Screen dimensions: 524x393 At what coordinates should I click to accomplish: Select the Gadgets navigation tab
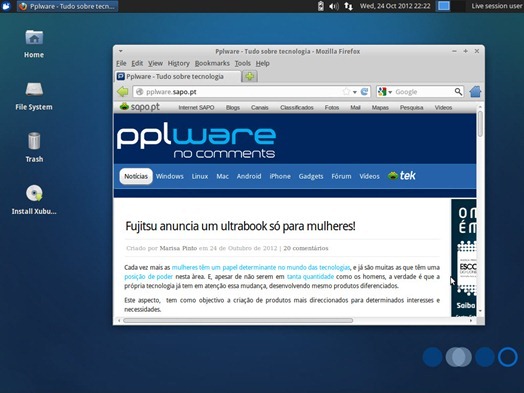click(x=311, y=176)
